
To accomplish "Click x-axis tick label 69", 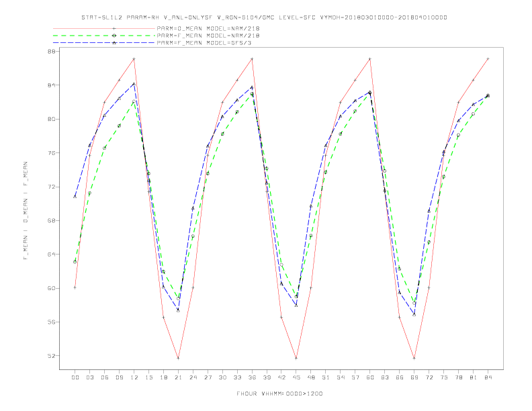I will pyautogui.click(x=414, y=377).
